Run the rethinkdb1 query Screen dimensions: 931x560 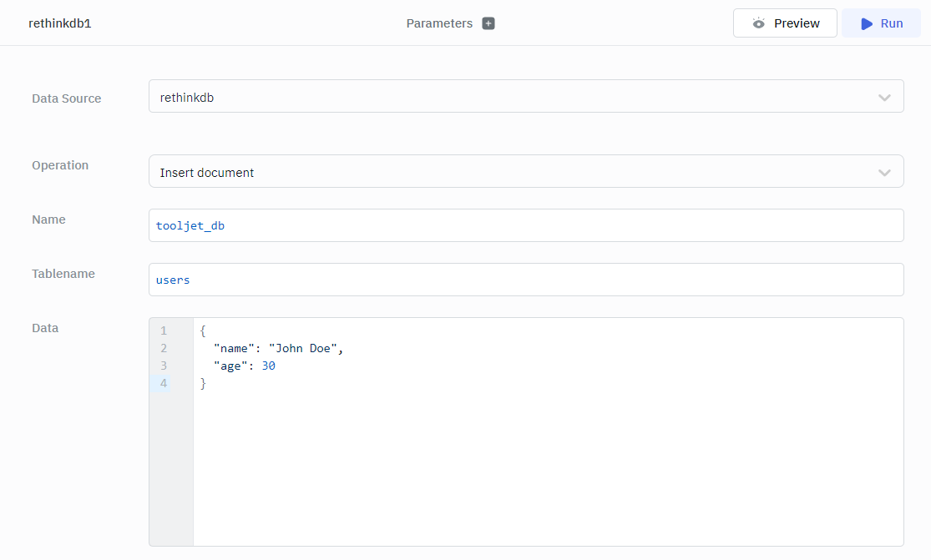click(881, 23)
